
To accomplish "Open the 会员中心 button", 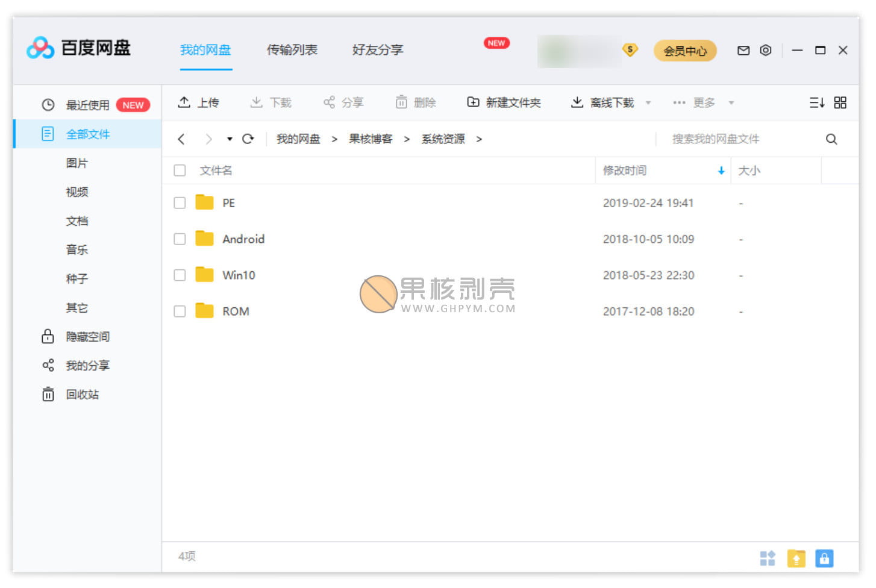I will [685, 51].
